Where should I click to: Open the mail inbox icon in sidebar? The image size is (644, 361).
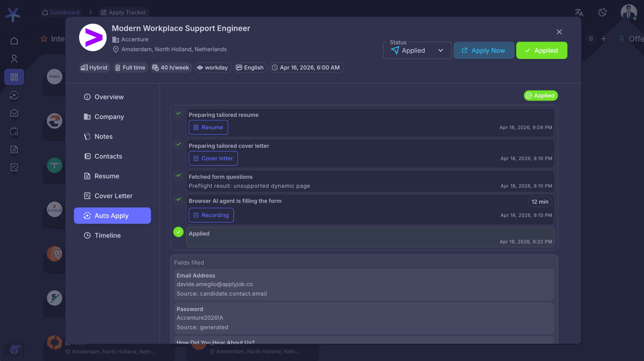14,113
